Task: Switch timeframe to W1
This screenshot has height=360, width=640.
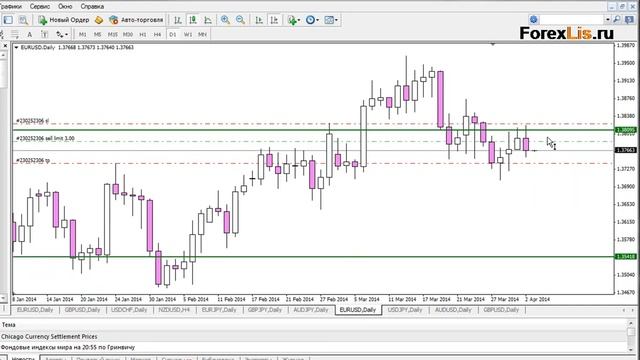Action: pos(188,34)
